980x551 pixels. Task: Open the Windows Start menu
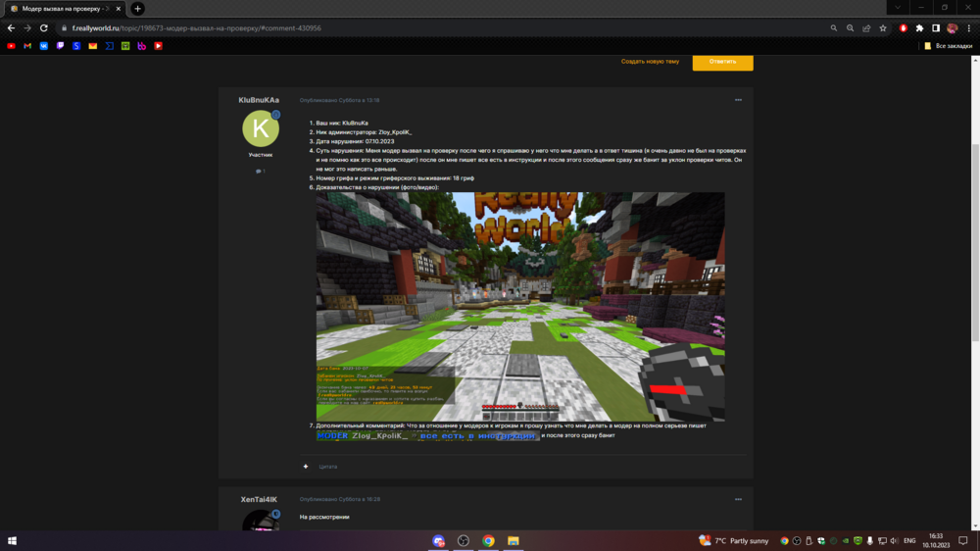click(12, 541)
